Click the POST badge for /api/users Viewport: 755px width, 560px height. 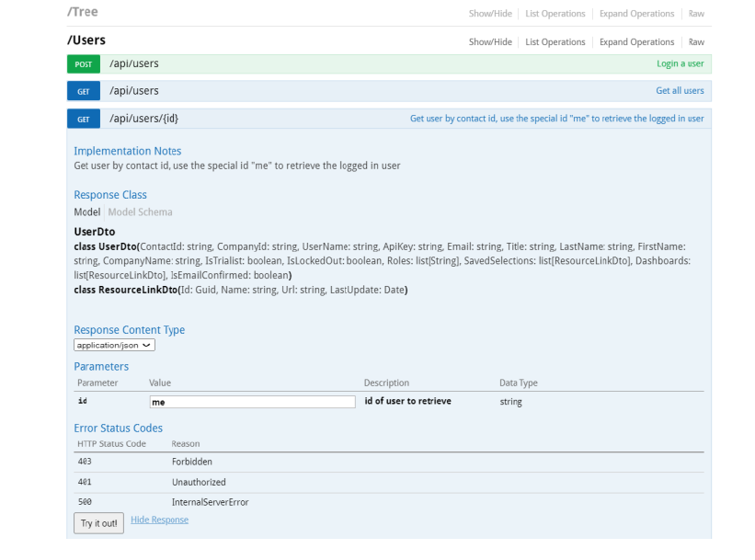click(x=82, y=63)
